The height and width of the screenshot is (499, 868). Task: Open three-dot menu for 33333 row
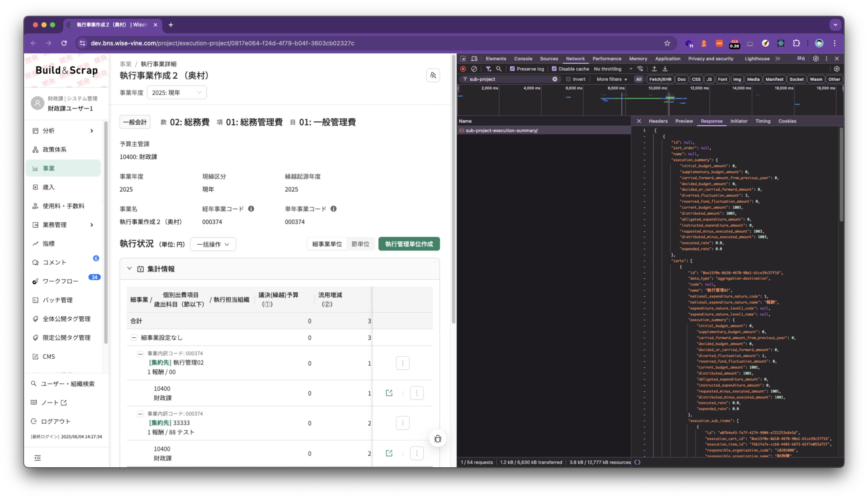403,423
